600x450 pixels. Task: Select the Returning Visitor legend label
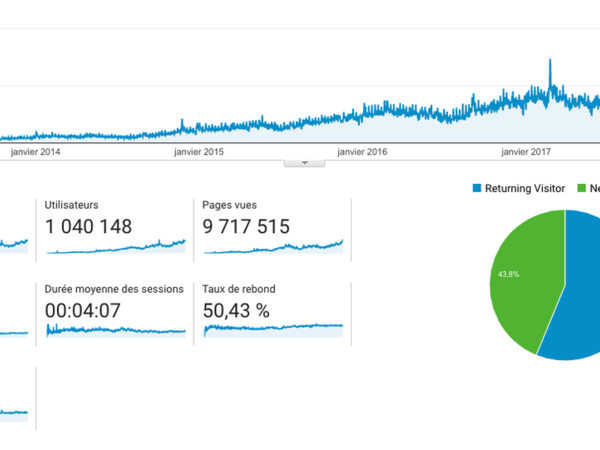pos(525,188)
